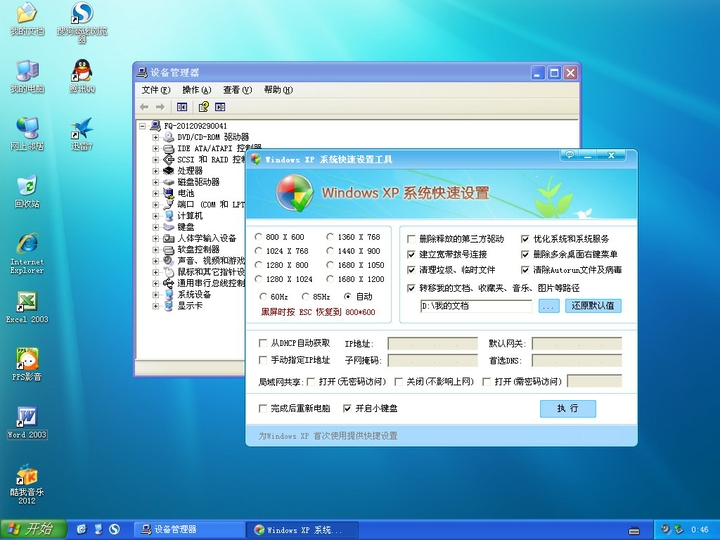Click the 默认网关 input field
The image size is (720, 540).
point(577,343)
